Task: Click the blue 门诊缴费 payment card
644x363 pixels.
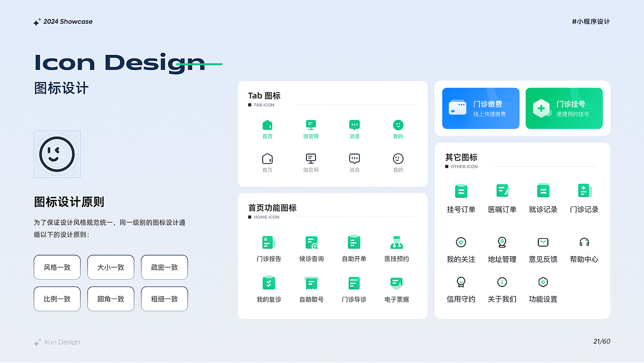Action: [480, 108]
